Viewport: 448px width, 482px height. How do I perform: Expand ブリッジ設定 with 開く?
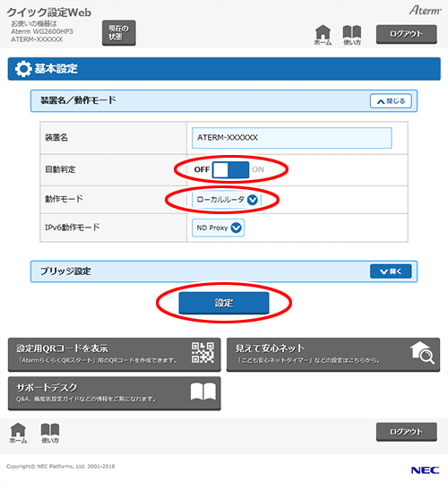pos(391,271)
